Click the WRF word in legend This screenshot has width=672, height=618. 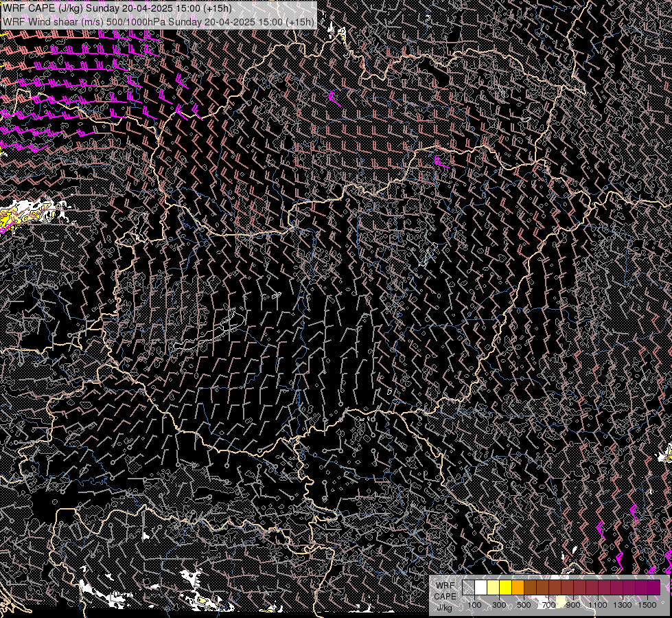445,586
